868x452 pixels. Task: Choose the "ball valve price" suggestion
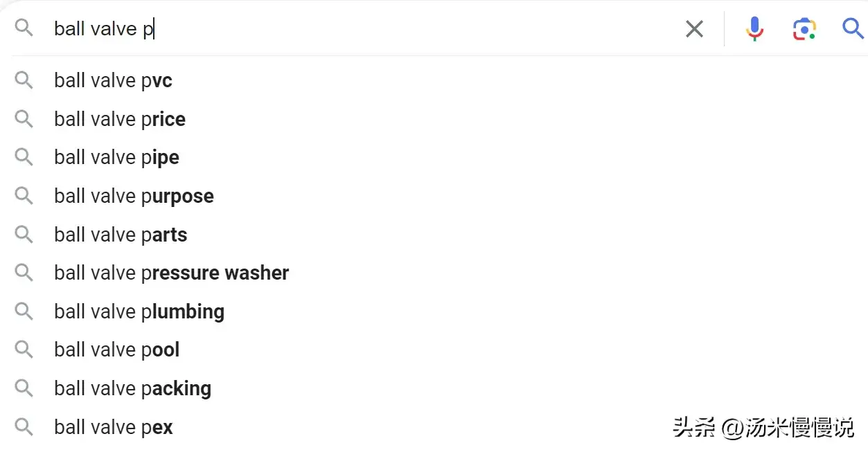pos(120,119)
